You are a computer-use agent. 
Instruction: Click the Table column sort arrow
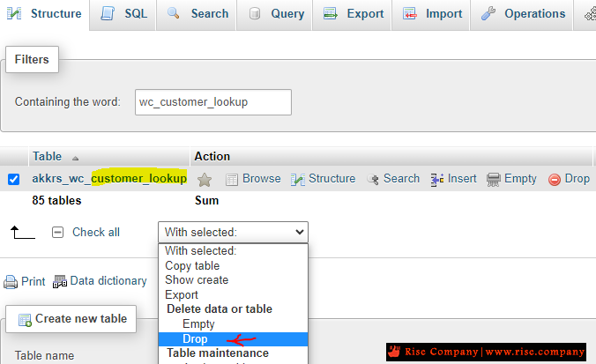[75, 158]
